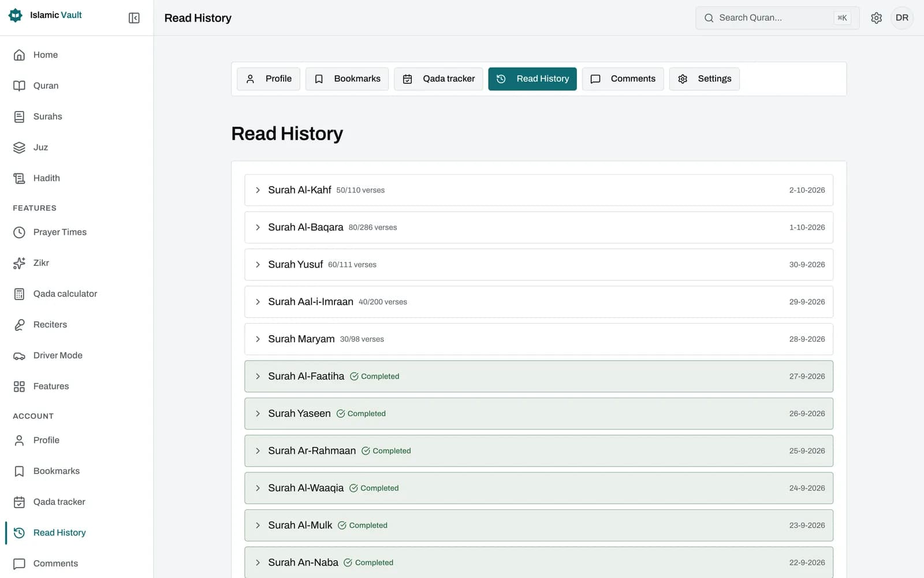Click the sidebar Qada tracker calendar icon

pos(19,502)
